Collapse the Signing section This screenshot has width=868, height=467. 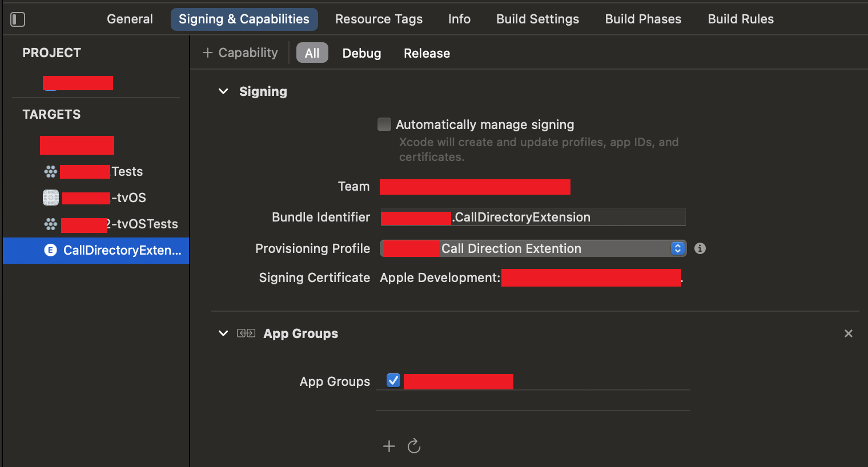[x=223, y=91]
